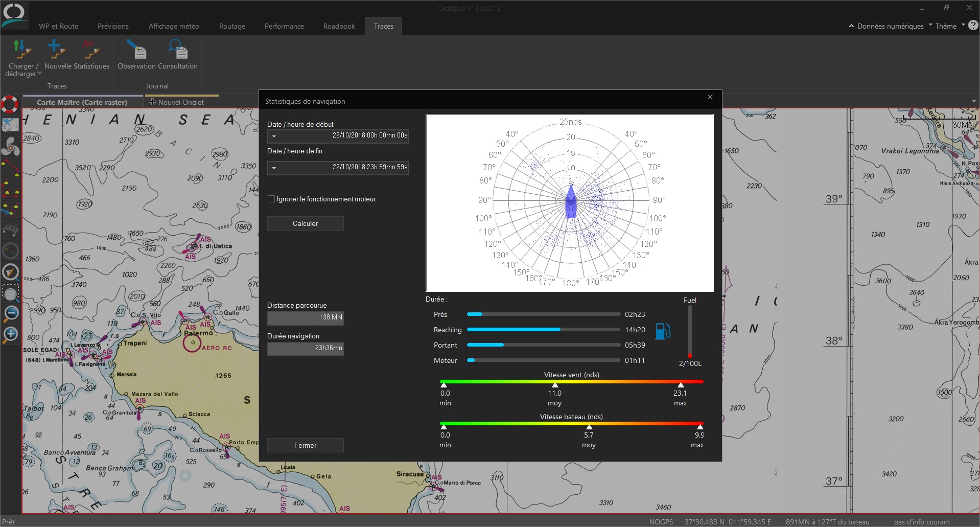Select the propeller motor icon
Viewport: 980px width, 527px height.
pos(10,147)
